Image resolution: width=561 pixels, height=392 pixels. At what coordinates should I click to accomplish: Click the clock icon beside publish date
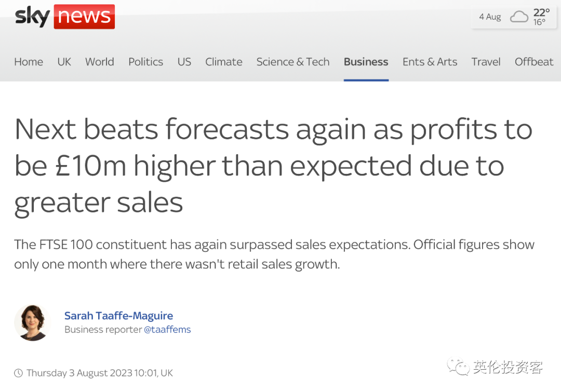coord(18,373)
